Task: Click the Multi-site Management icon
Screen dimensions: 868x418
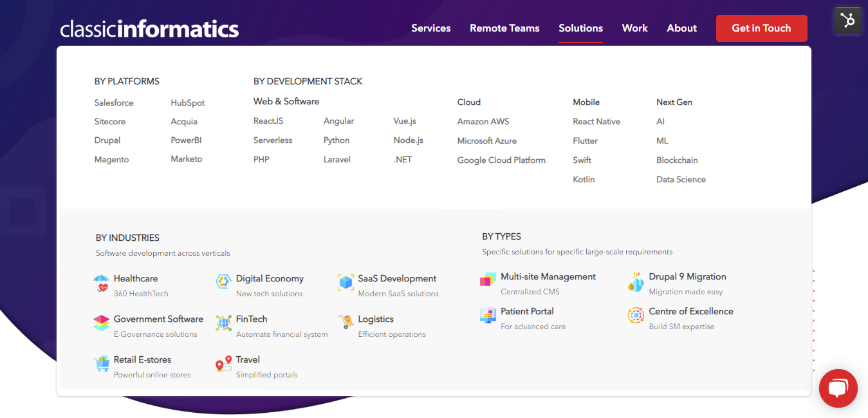Action: 488,280
